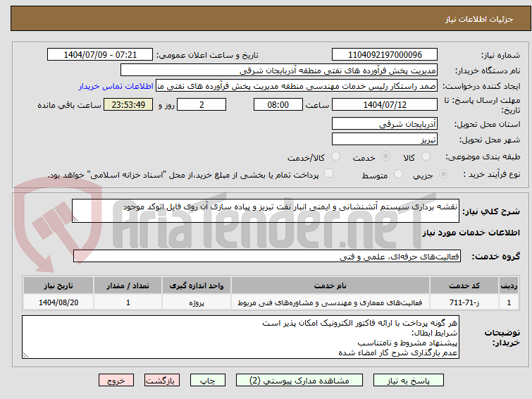The height and width of the screenshot is (399, 532).
Task: Click the بازگشت back button
Action: 162,381
